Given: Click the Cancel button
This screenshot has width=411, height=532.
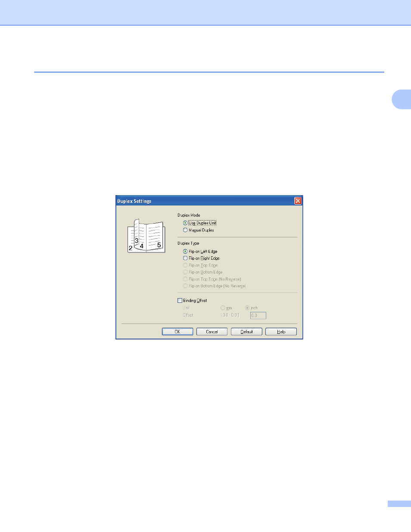Looking at the screenshot, I should [212, 332].
